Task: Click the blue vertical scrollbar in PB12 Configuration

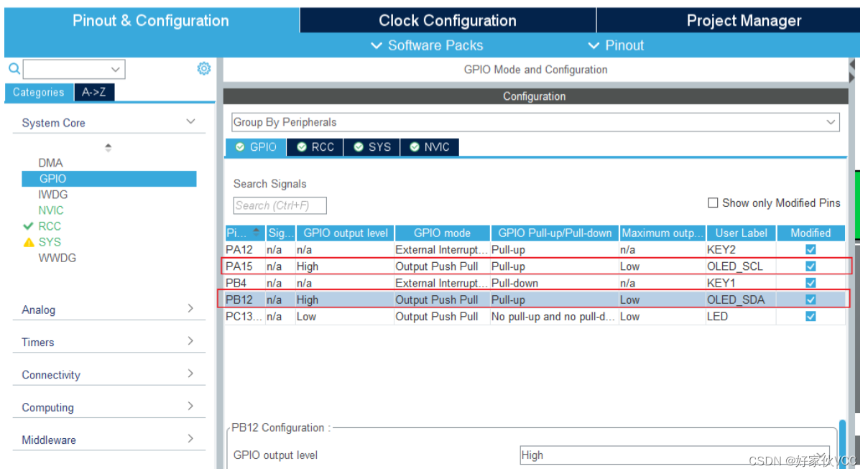Action: [x=842, y=445]
